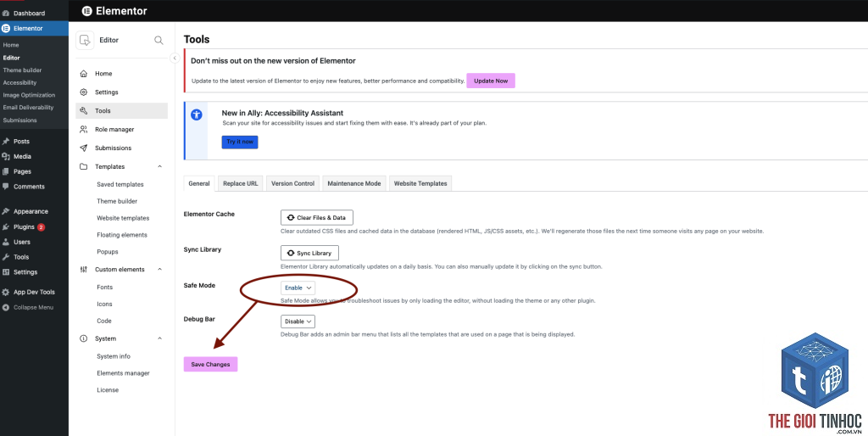Click the System info-circle icon
The image size is (868, 436).
[84, 338]
